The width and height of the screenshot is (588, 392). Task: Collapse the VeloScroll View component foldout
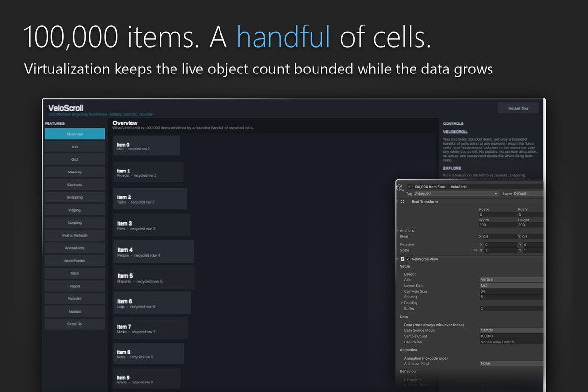pos(397,259)
